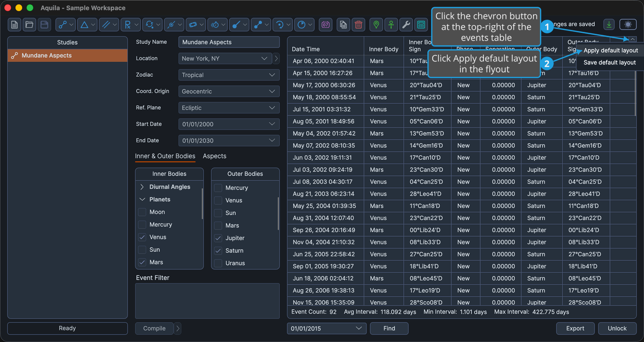Screen dimensions: 644x342
Task: Check the inner Sun checkbox under Planets
Action: (142, 250)
